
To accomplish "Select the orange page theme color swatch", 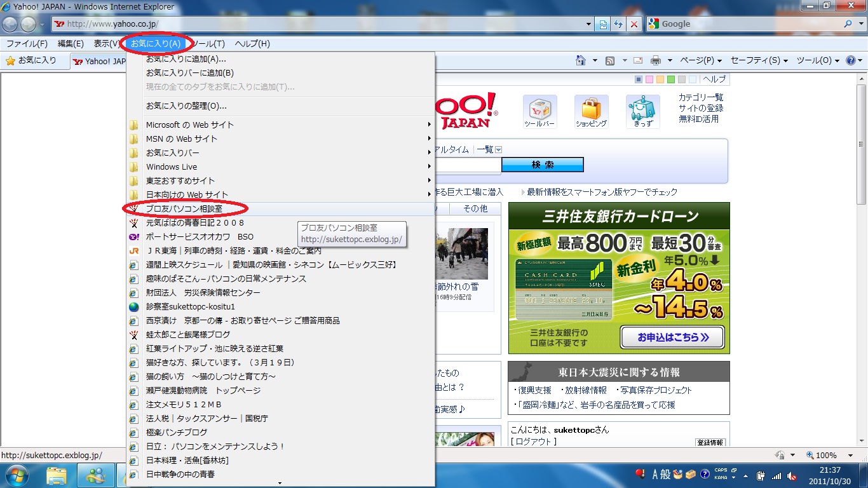I will coord(660,79).
